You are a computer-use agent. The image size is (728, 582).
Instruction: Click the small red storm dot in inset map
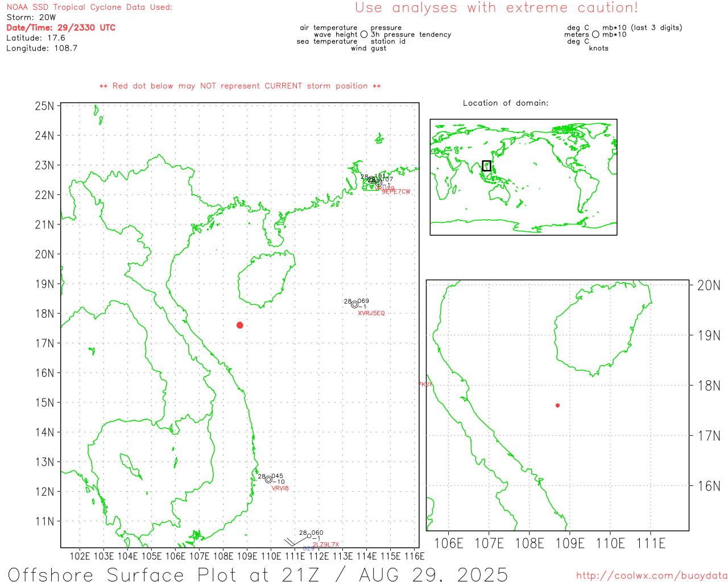pos(557,405)
